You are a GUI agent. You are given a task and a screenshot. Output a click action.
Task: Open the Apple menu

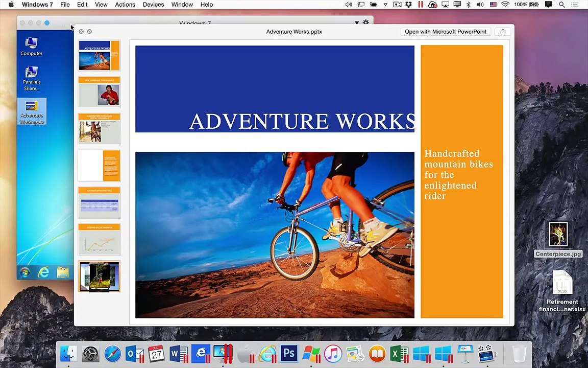click(x=11, y=5)
